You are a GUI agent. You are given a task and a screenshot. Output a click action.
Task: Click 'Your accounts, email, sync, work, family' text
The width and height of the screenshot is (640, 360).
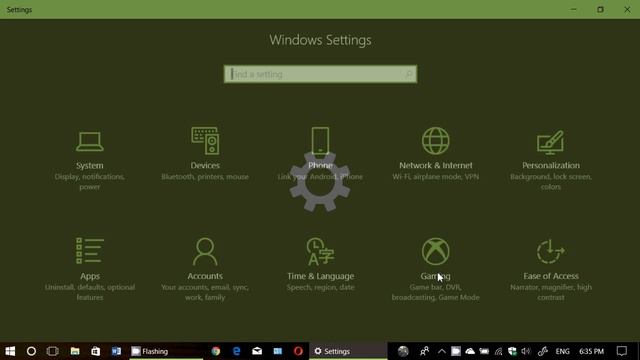(x=205, y=292)
